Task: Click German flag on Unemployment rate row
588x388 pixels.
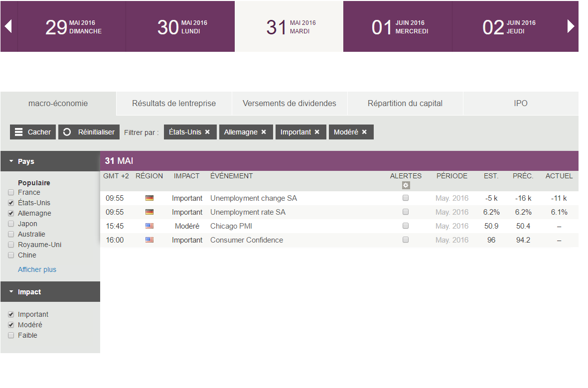Action: pyautogui.click(x=149, y=212)
